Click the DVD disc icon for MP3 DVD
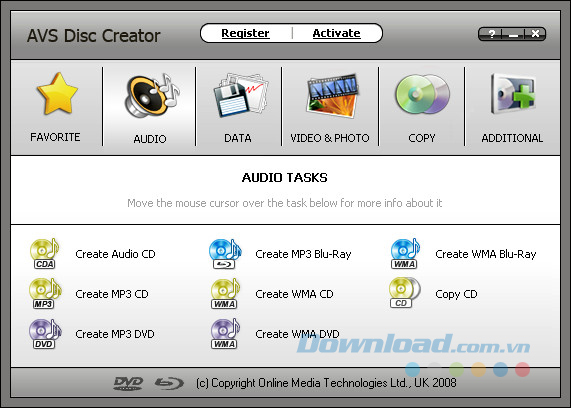This screenshot has width=571, height=408. [x=44, y=334]
